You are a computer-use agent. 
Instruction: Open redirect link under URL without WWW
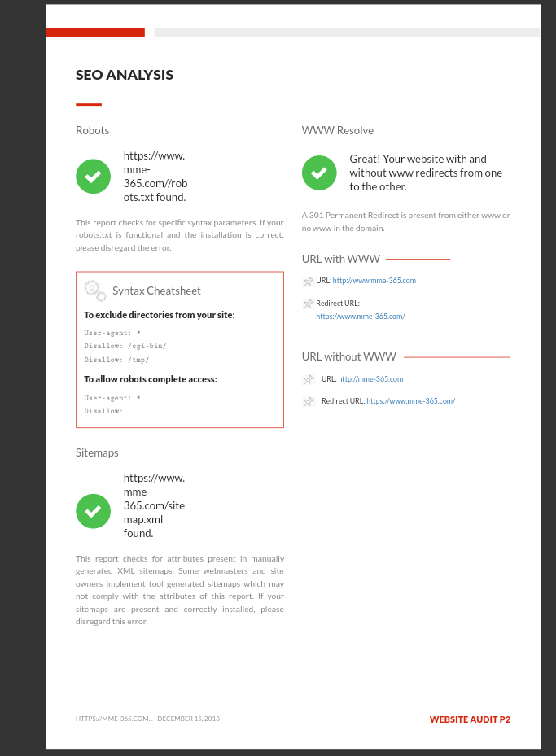[x=410, y=400]
